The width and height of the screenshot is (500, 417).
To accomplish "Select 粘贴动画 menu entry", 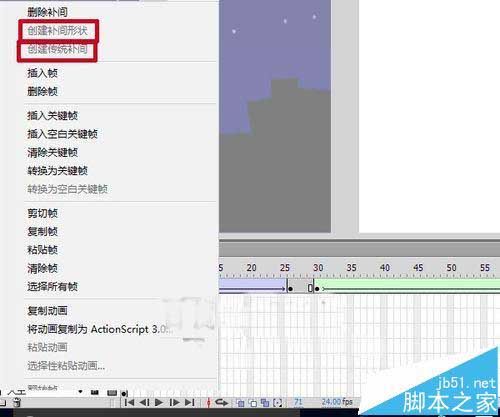I will pos(47,347).
